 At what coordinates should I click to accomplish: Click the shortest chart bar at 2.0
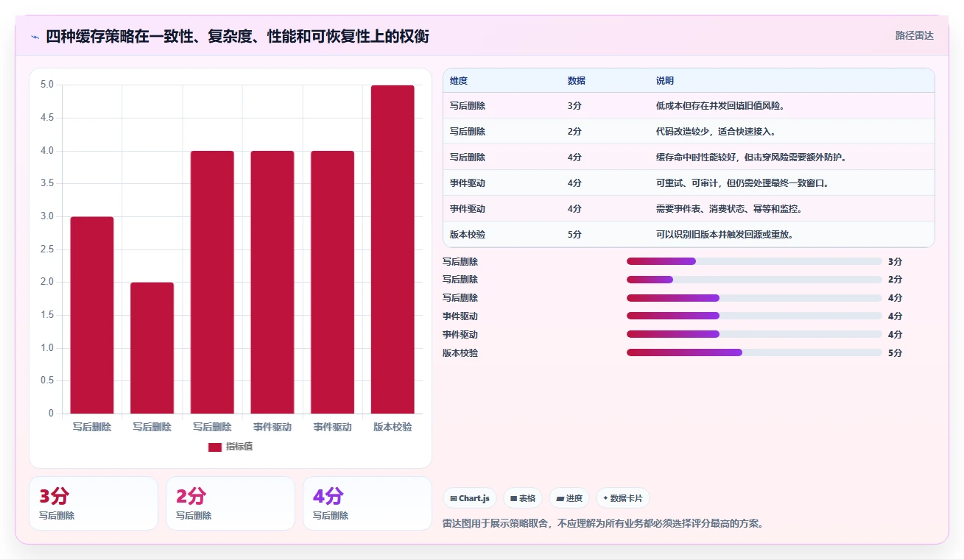tap(152, 348)
